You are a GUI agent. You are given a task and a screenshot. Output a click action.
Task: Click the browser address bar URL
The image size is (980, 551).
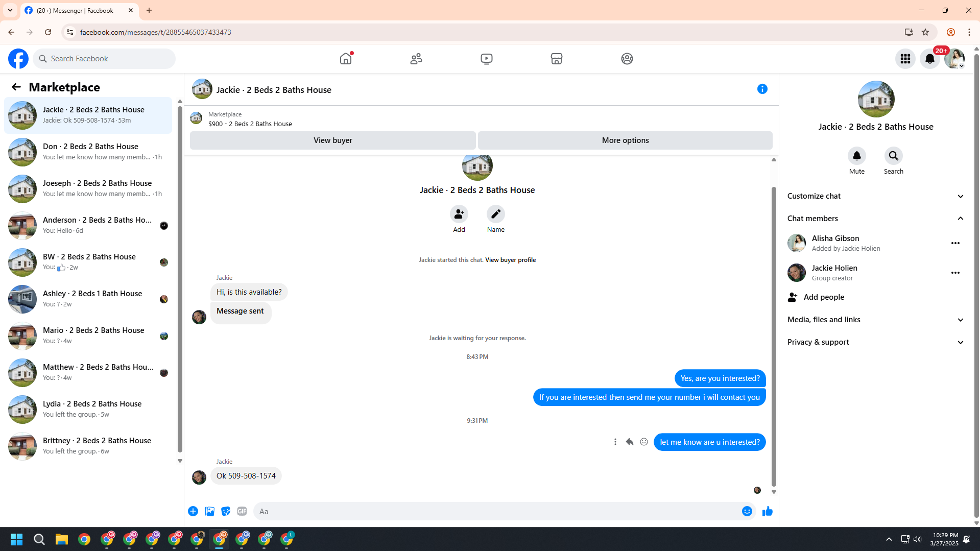coord(155,32)
